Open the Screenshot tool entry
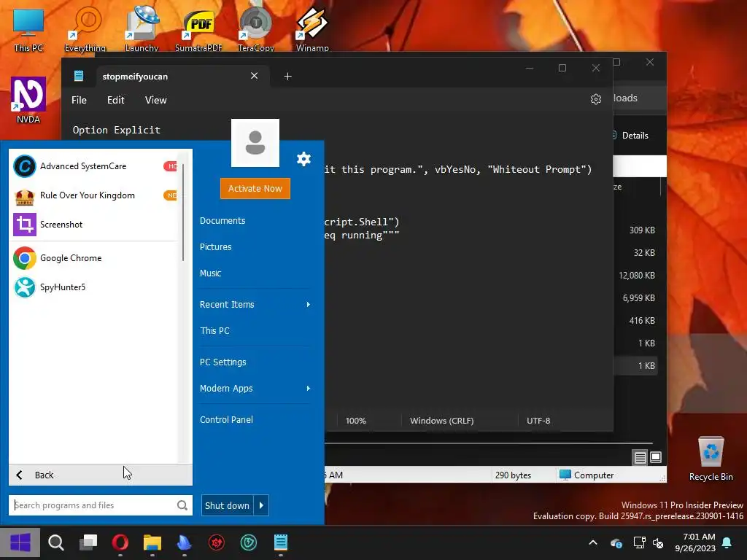 point(94,225)
